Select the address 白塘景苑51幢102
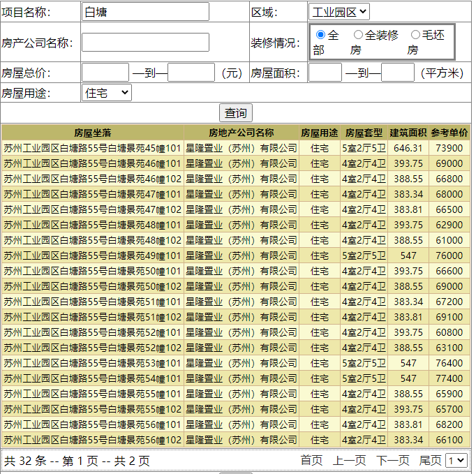The height and width of the screenshot is (474, 476). [92, 317]
